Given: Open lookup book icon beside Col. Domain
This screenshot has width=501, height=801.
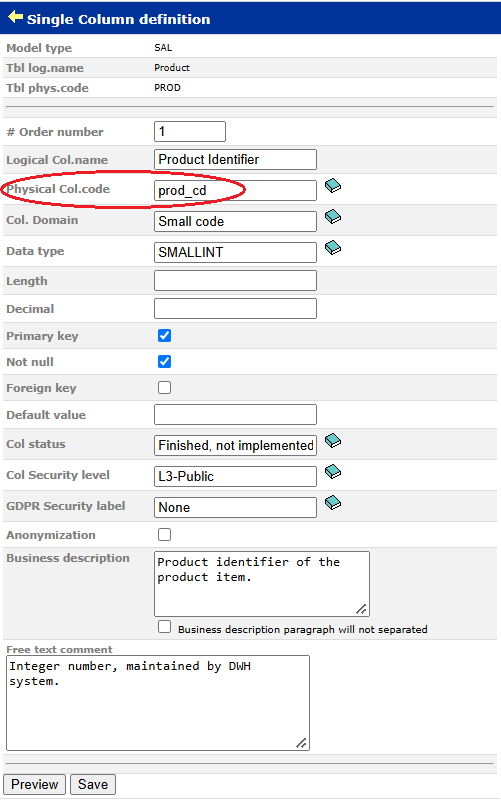Looking at the screenshot, I should point(333,217).
